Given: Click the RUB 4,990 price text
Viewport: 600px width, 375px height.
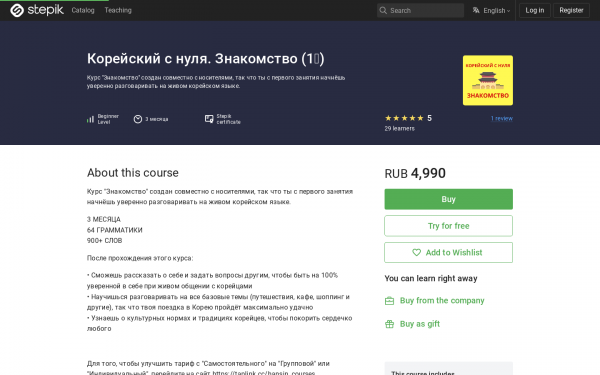Looking at the screenshot, I should point(415,173).
